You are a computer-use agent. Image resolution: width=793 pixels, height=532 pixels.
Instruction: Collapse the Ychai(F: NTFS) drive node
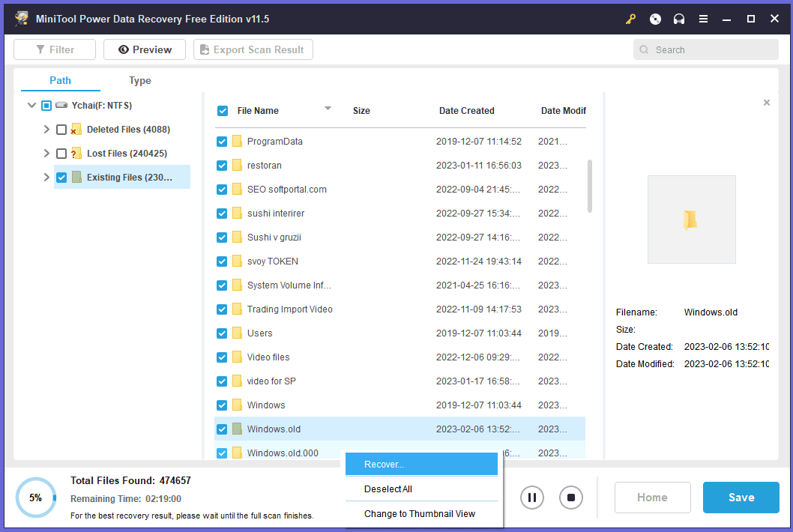point(31,106)
